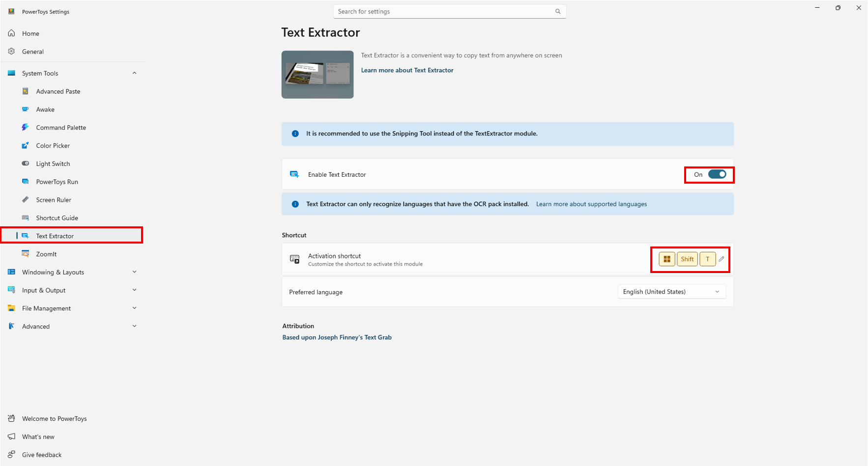Open the Advanced Paste icon in sidebar

click(x=26, y=91)
